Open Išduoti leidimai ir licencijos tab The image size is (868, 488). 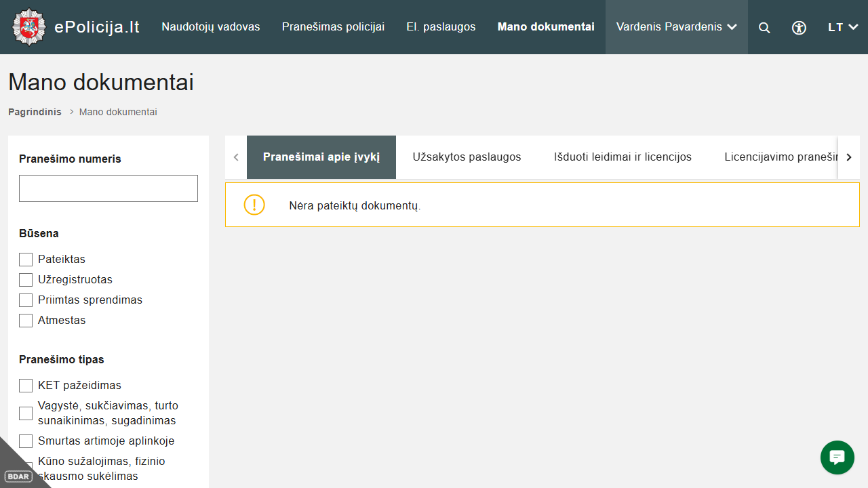(623, 157)
